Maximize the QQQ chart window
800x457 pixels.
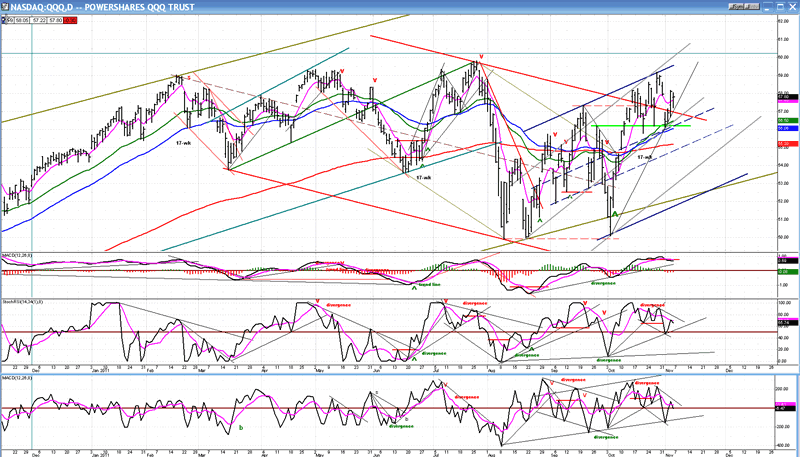pyautogui.click(x=780, y=7)
